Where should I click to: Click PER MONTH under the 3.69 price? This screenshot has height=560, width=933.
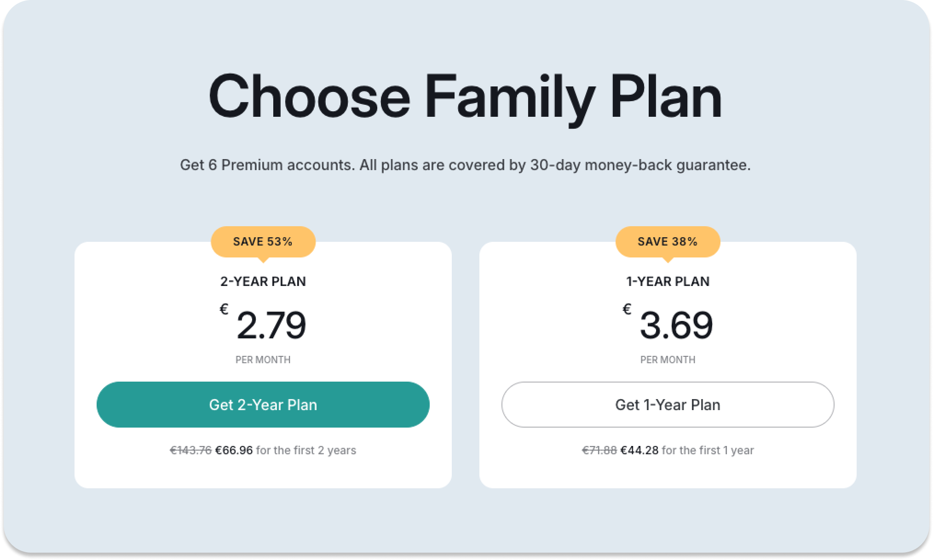coord(668,360)
